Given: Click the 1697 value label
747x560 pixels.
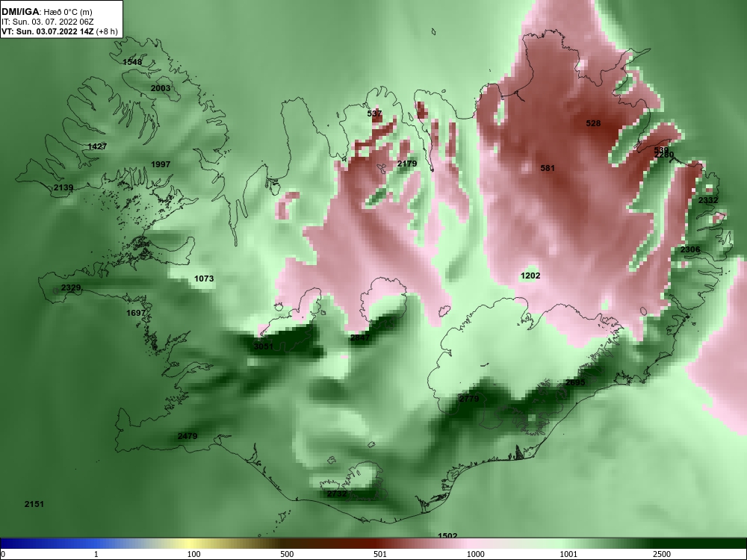Looking at the screenshot, I should [136, 313].
